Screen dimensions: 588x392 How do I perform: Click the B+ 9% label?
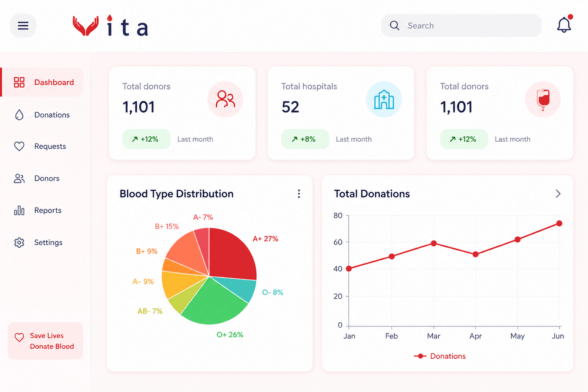click(147, 251)
